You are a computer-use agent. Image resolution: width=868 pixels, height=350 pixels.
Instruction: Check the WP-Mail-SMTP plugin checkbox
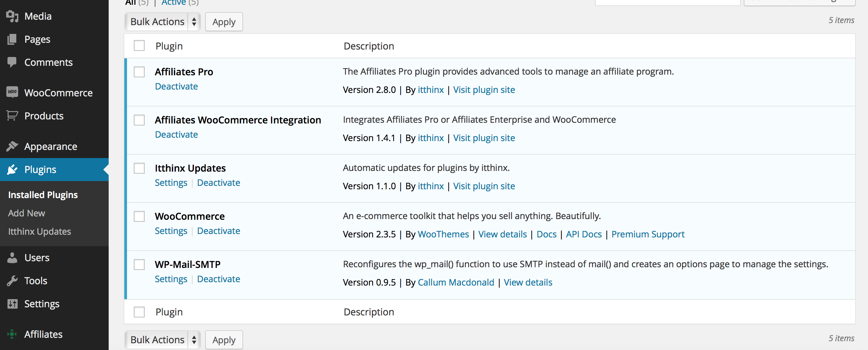click(139, 265)
